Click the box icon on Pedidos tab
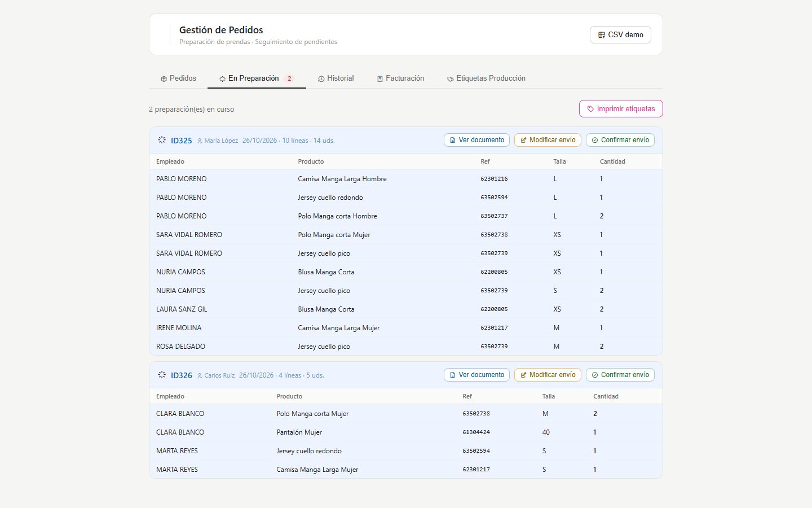The height and width of the screenshot is (508, 812). [x=164, y=79]
